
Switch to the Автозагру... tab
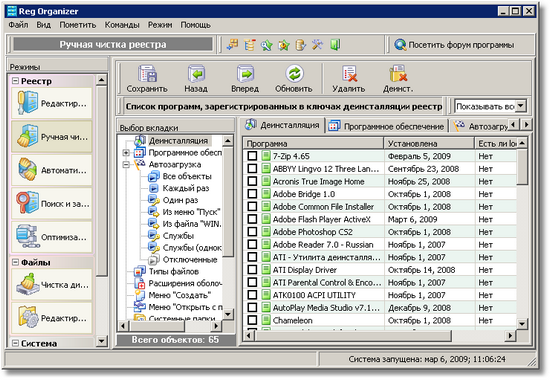click(x=480, y=126)
